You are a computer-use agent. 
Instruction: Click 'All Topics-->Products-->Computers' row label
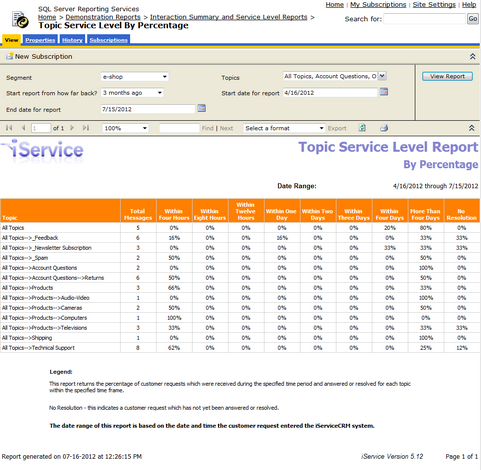pyautogui.click(x=44, y=318)
